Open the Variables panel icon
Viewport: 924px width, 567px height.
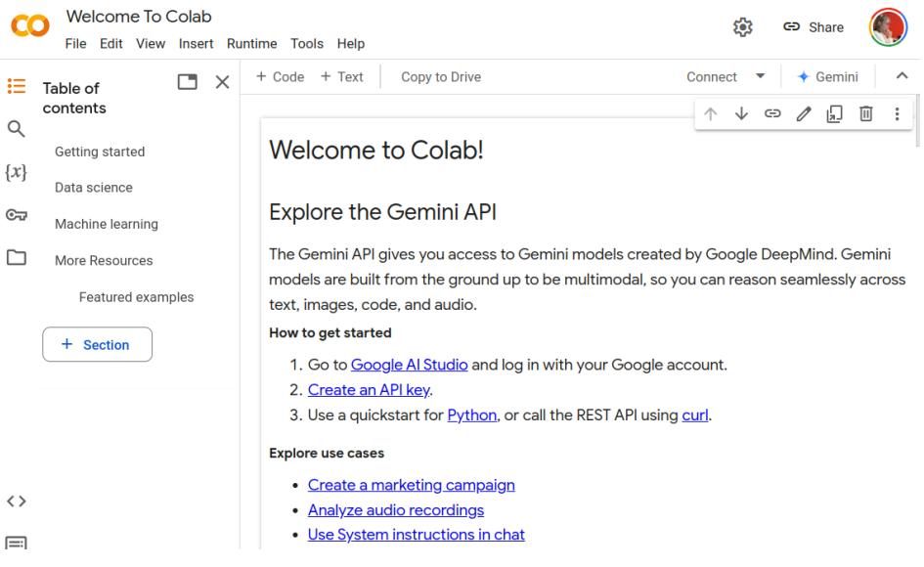(16, 171)
